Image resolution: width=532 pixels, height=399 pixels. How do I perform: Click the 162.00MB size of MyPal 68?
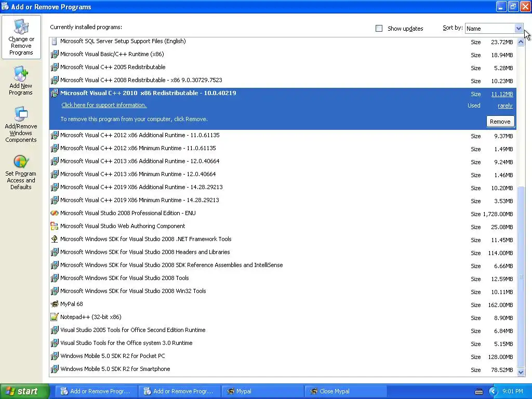coord(500,305)
